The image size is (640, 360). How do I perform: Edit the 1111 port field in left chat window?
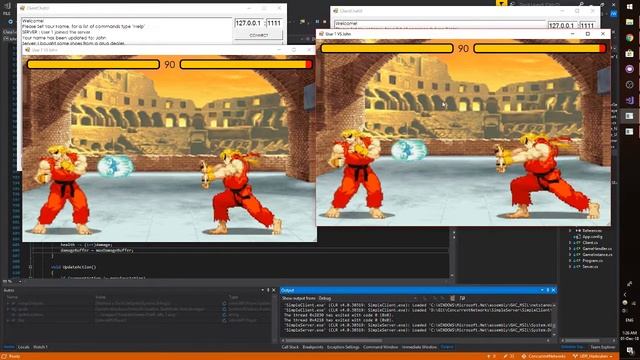tap(274, 23)
